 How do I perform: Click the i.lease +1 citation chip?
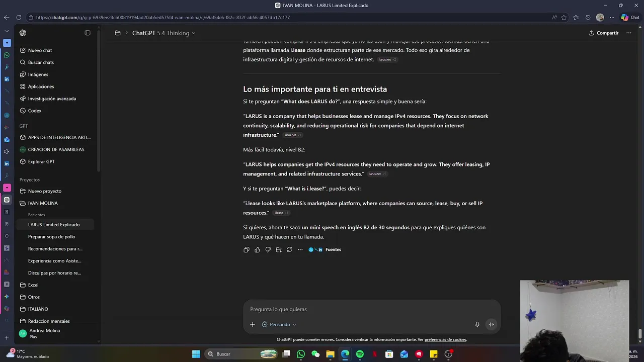pos(281,213)
